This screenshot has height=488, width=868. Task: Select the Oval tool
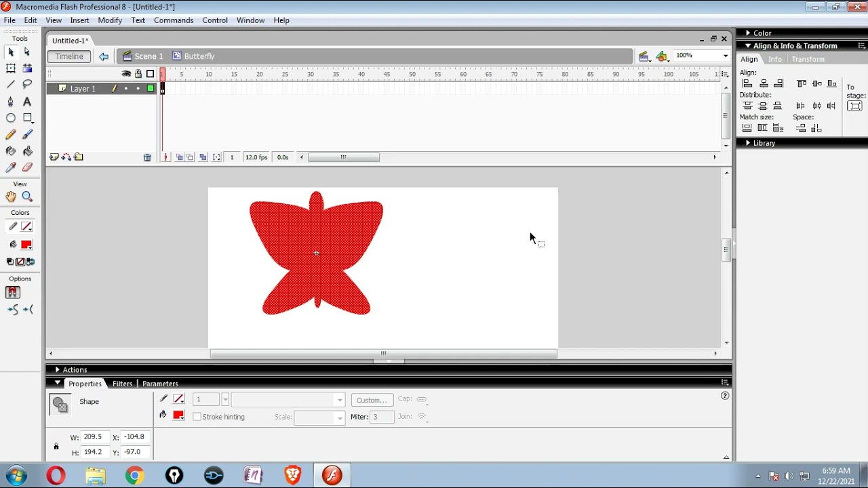coord(11,118)
